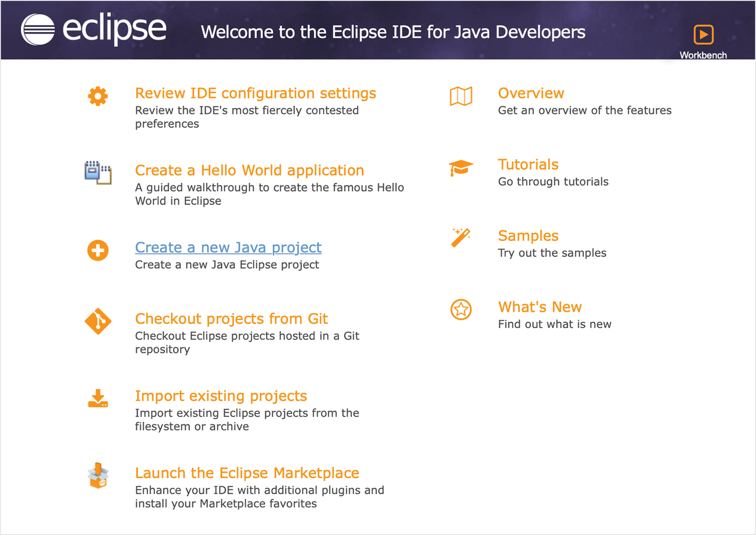Click the Marketplace box icon
This screenshot has height=535, width=756.
coord(98,476)
